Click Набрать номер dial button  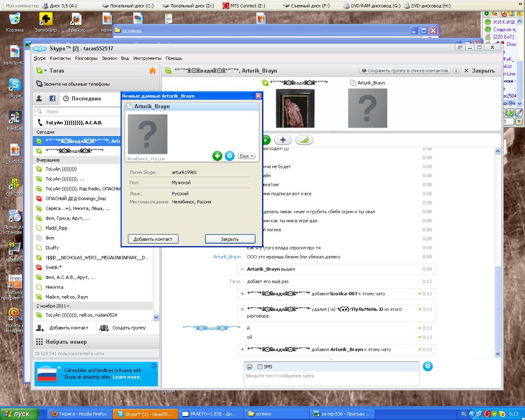(96, 342)
